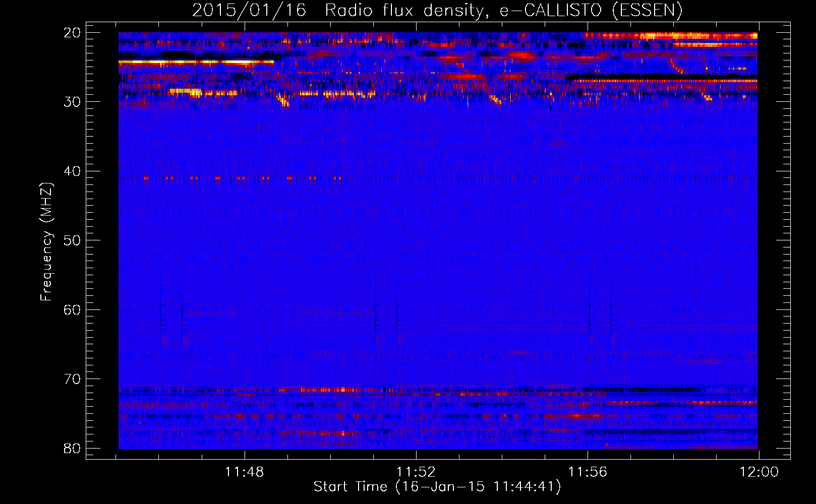Image resolution: width=816 pixels, height=504 pixels.
Task: Click the 12:00 time tick label
Action: click(x=759, y=472)
